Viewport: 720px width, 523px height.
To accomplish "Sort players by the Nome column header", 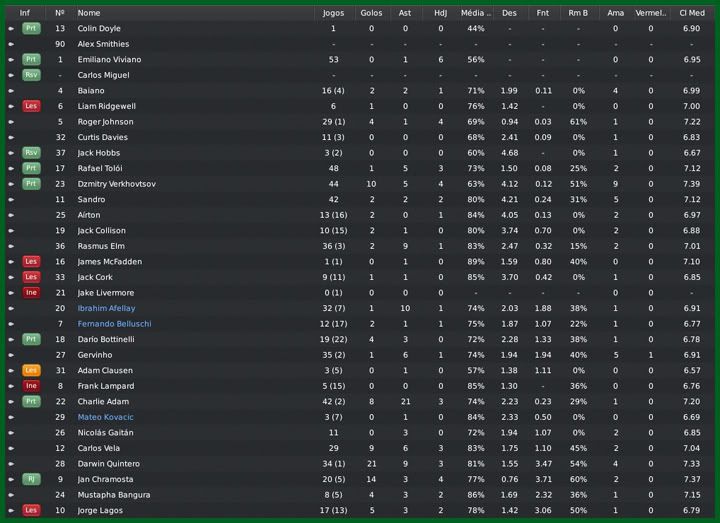I will pyautogui.click(x=89, y=13).
